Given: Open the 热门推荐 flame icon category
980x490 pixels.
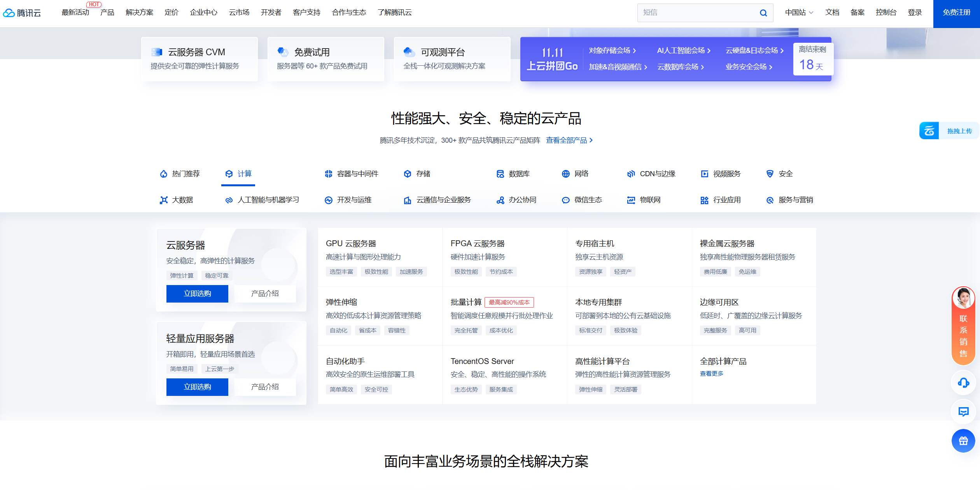Looking at the screenshot, I should click(164, 174).
